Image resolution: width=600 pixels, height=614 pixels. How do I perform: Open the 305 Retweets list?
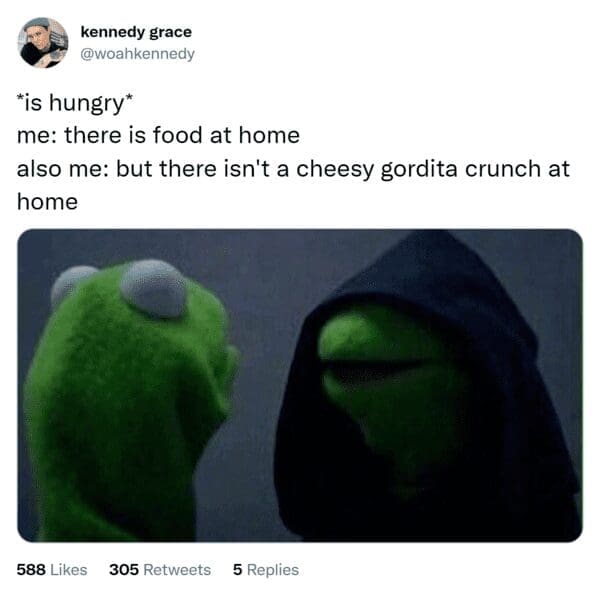[x=160, y=570]
